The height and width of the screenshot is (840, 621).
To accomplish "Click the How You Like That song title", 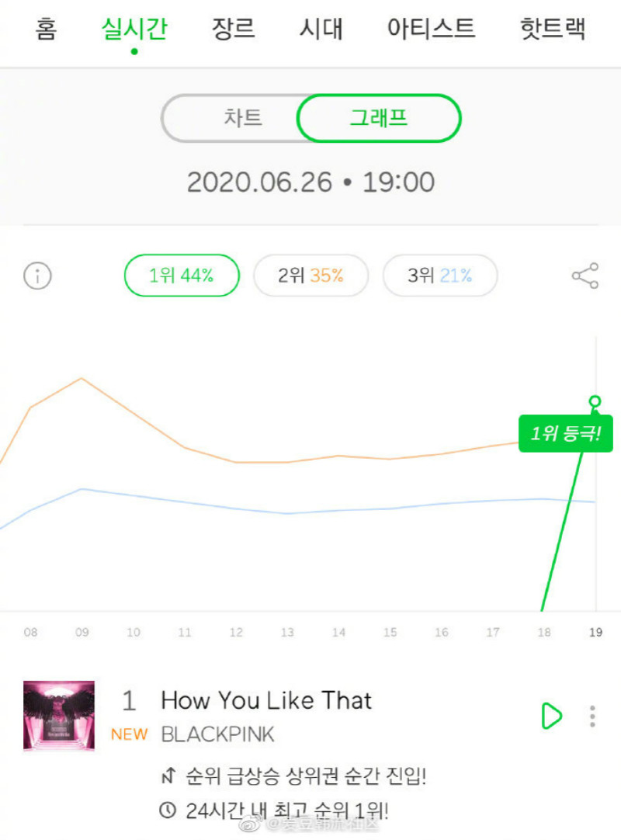I will click(266, 700).
